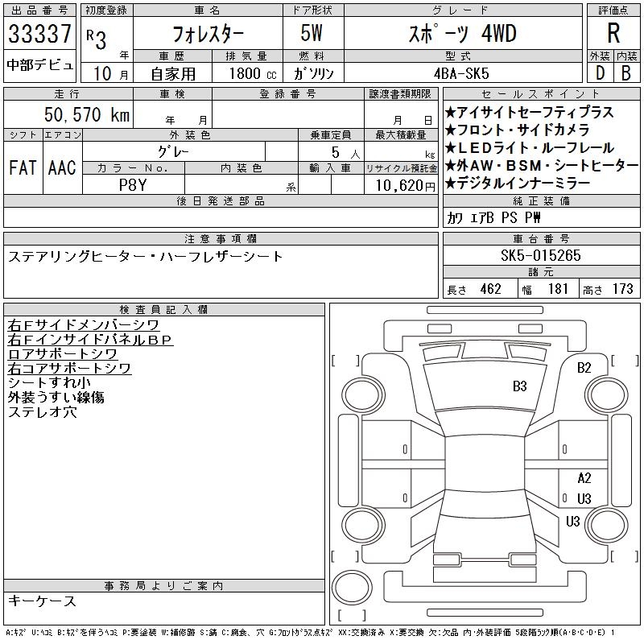Click the vehicle history 自家用
This screenshot has height=644, width=644.
pos(173,74)
